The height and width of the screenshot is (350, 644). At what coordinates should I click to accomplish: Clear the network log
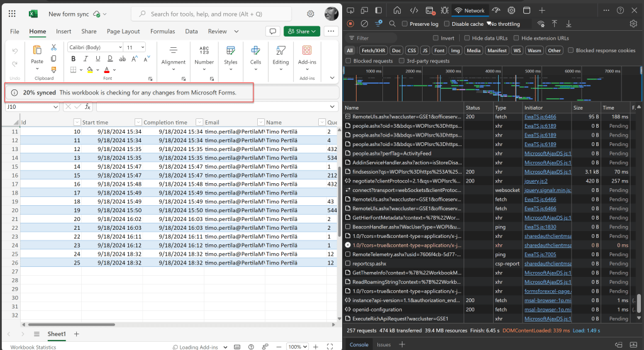[364, 24]
